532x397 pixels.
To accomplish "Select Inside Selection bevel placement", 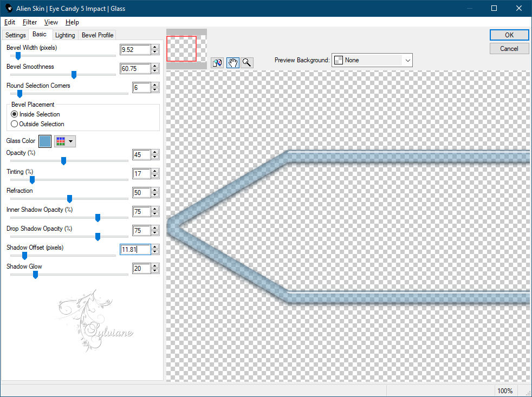I will click(35, 114).
